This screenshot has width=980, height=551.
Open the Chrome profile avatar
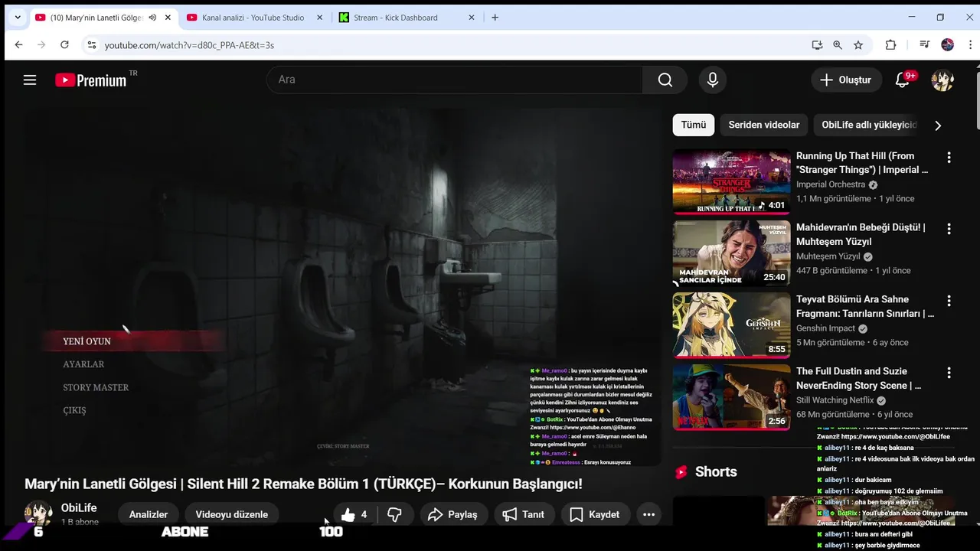[x=948, y=45]
